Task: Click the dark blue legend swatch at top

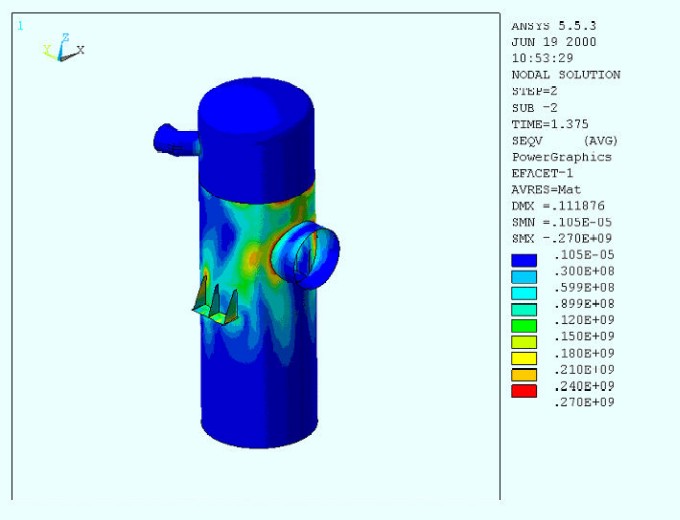Action: [524, 260]
